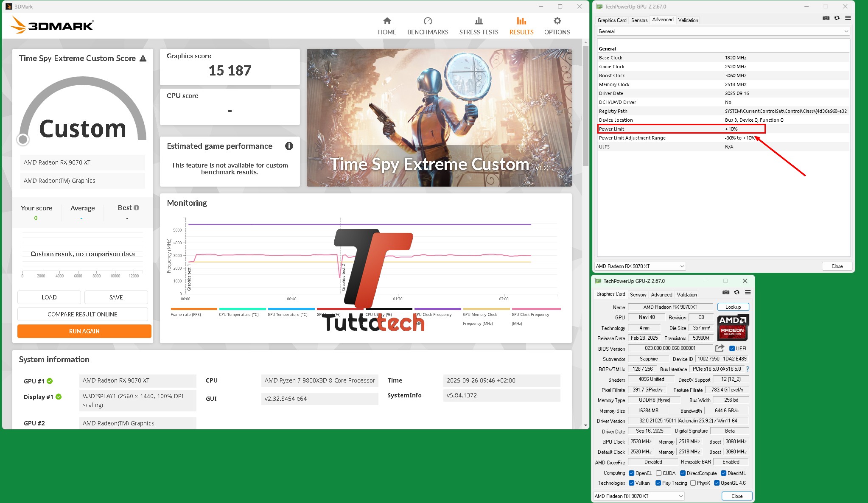
Task: Click the Estimated game performance info icon
Action: point(289,146)
